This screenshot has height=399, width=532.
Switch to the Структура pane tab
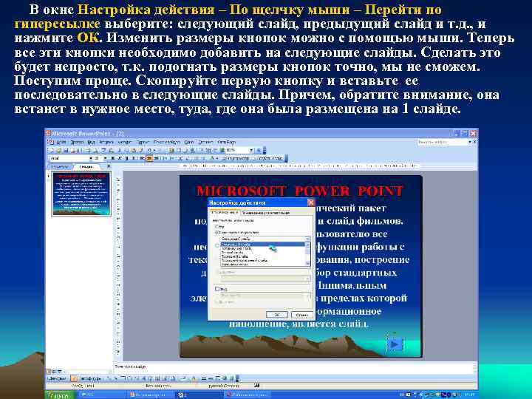point(59,166)
